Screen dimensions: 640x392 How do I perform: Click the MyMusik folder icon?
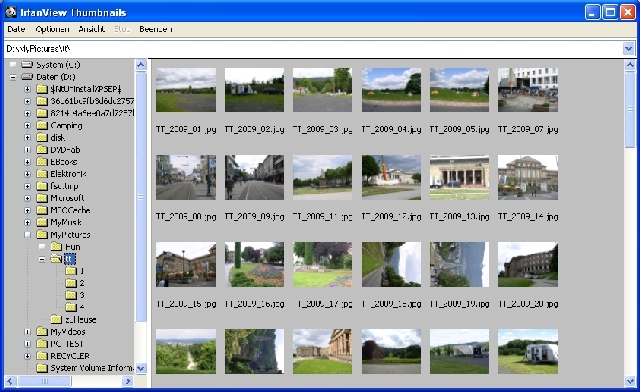42,222
